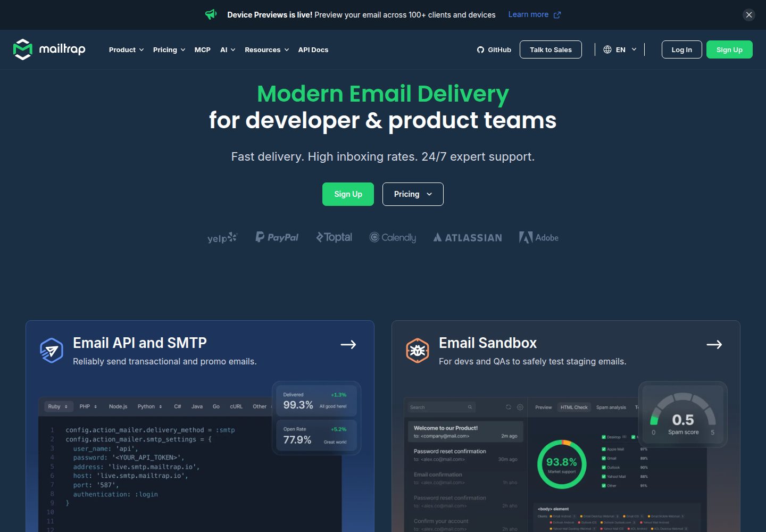Click the header Sign Up button
Viewport: 766px width, 532px height.
pyautogui.click(x=729, y=49)
